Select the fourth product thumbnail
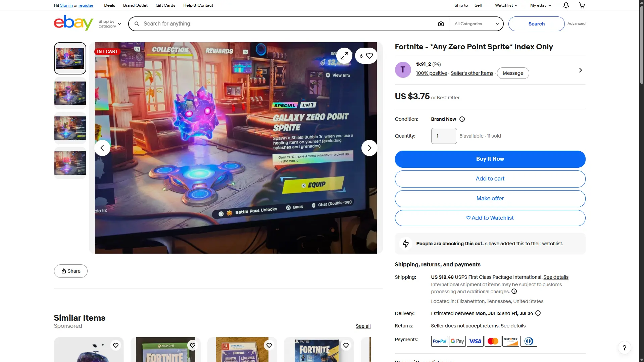This screenshot has height=362, width=644. pos(70,163)
